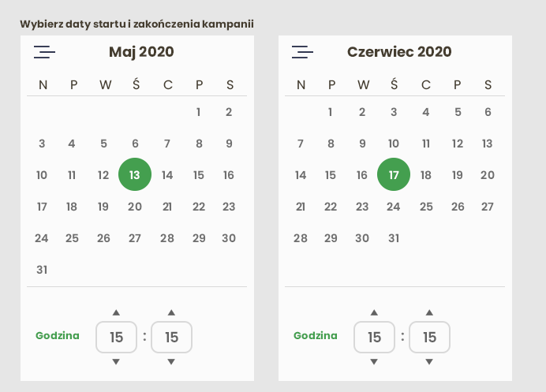This screenshot has height=392, width=546.
Task: Open the menu icon beside Maj 2020
Action: click(x=44, y=52)
